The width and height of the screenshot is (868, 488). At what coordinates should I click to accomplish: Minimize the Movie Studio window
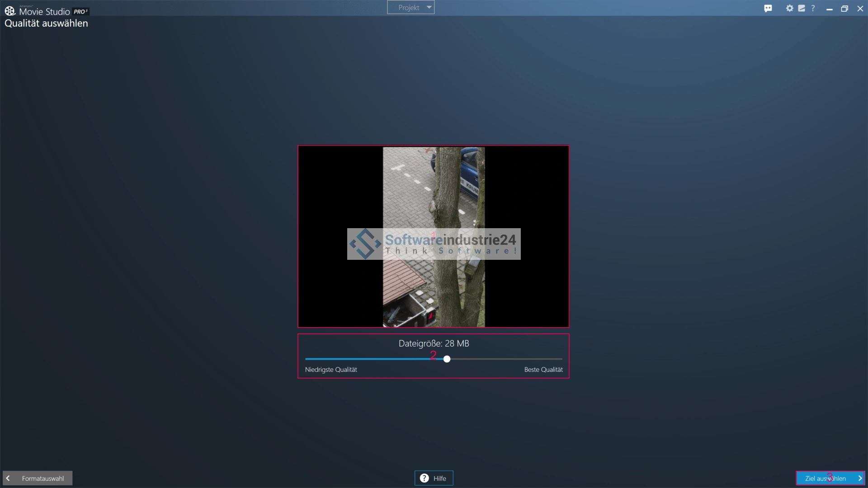[x=829, y=9]
